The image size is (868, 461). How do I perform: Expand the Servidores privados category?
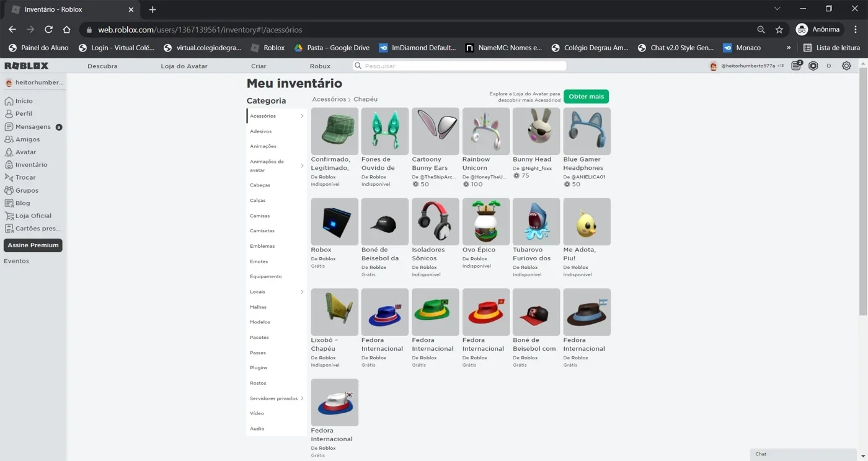point(302,398)
